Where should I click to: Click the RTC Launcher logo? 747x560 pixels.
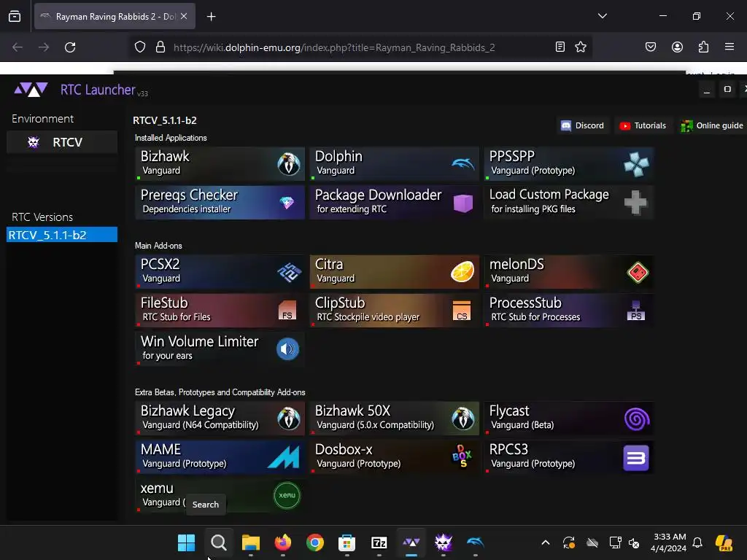click(x=31, y=90)
